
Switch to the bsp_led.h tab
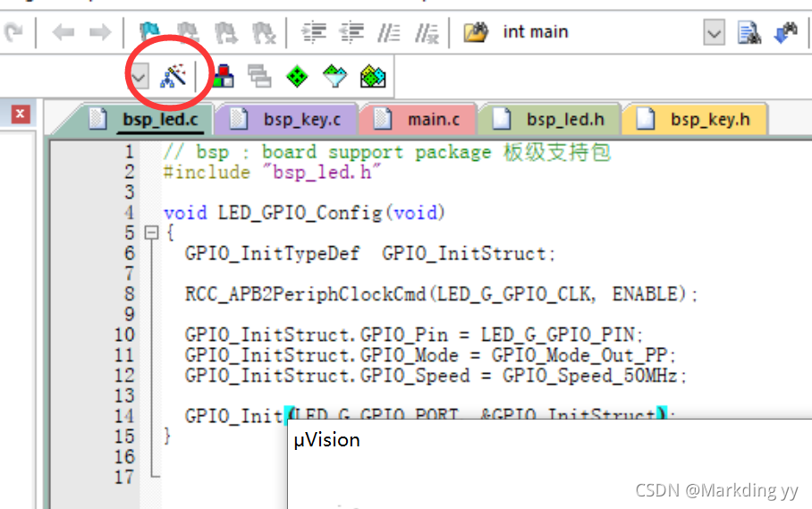(551, 120)
